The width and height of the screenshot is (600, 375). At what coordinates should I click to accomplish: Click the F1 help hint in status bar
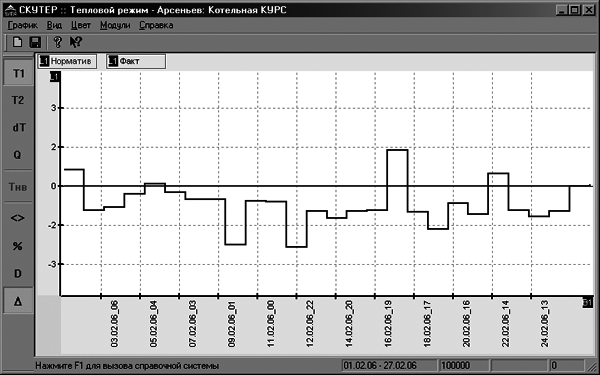(127, 365)
